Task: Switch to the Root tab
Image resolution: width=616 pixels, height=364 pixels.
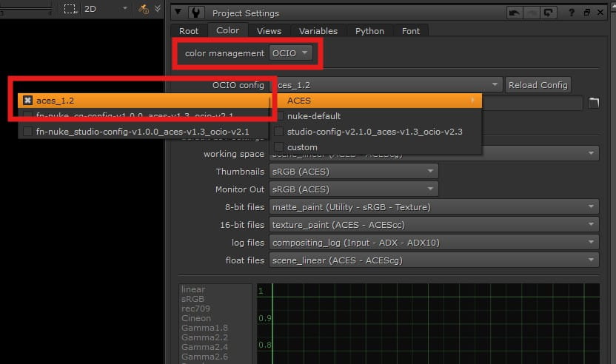Action: (189, 31)
